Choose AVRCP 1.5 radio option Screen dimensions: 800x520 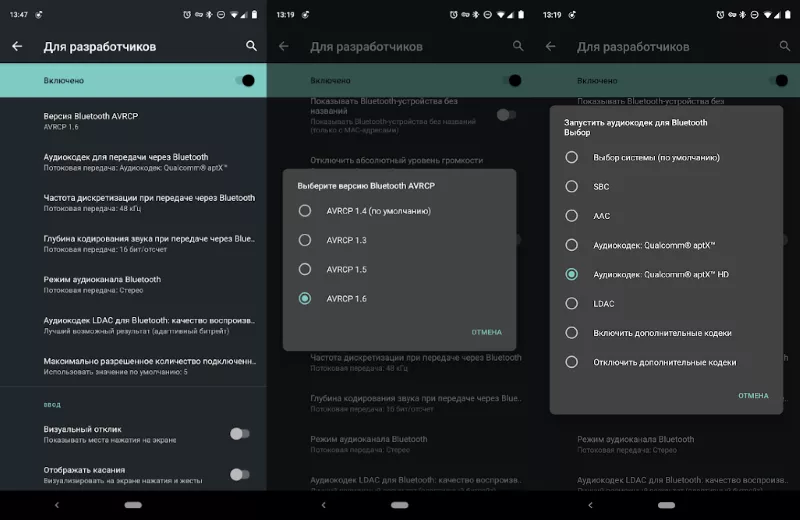tap(305, 269)
